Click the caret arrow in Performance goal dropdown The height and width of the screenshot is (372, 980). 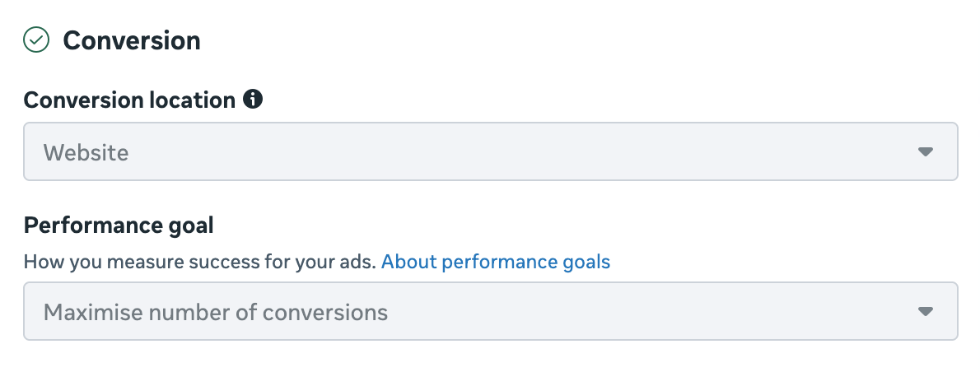coord(925,312)
